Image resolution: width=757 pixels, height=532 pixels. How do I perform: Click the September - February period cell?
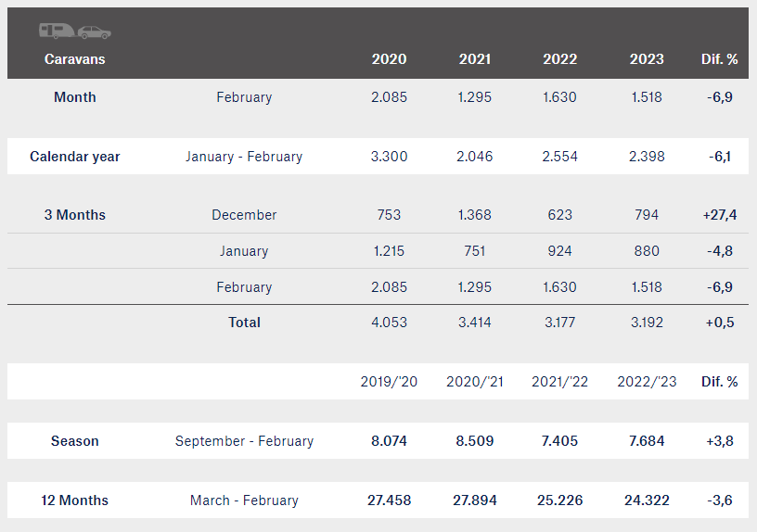point(244,441)
